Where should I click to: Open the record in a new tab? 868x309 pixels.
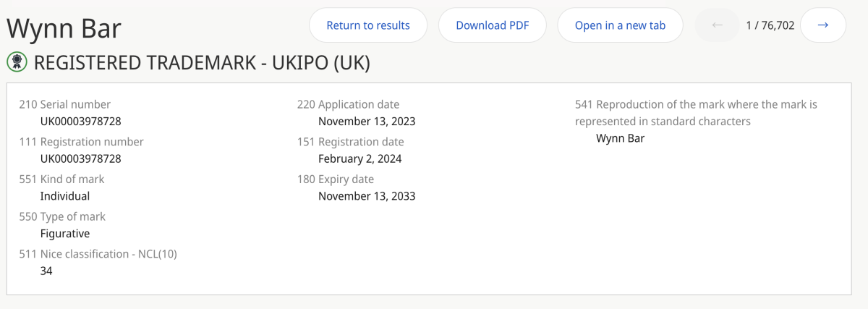(x=620, y=25)
